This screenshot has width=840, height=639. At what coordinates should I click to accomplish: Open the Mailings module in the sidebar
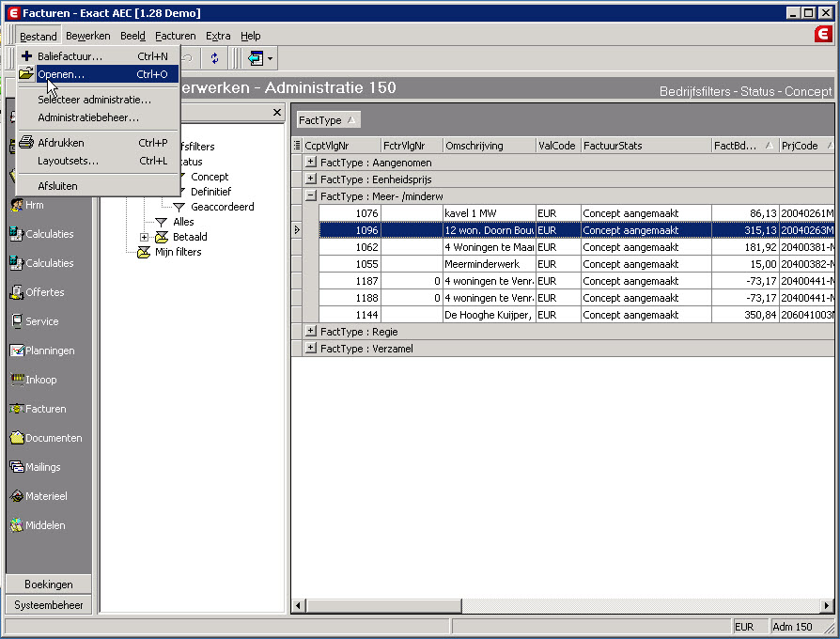36,466
